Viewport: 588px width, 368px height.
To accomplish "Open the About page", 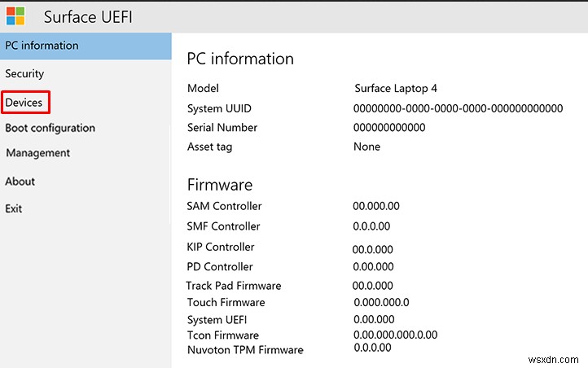I will pyautogui.click(x=20, y=182).
